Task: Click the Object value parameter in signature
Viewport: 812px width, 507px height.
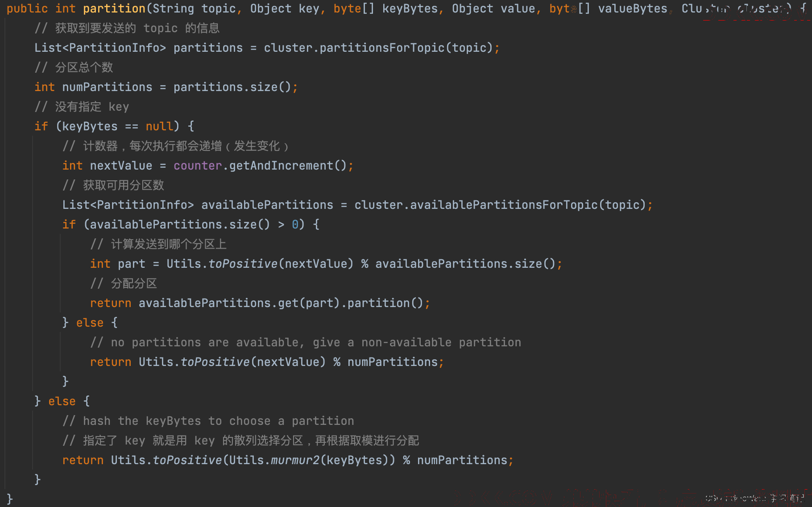Action: 493,8
